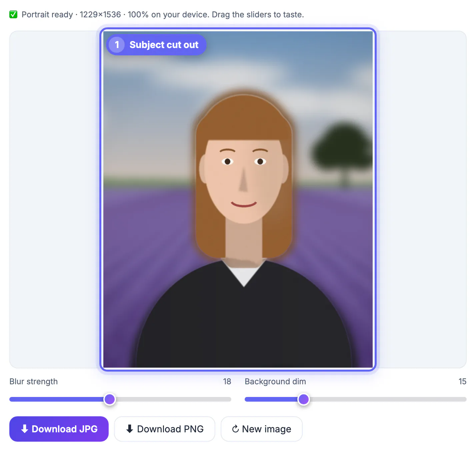Click the green checkmark status icon
The width and height of the screenshot is (476, 451).
13,14
